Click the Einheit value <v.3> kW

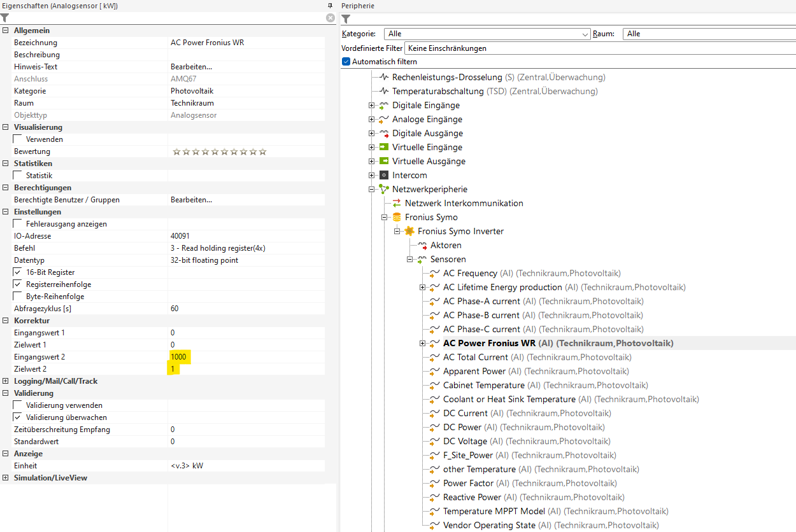pos(187,466)
